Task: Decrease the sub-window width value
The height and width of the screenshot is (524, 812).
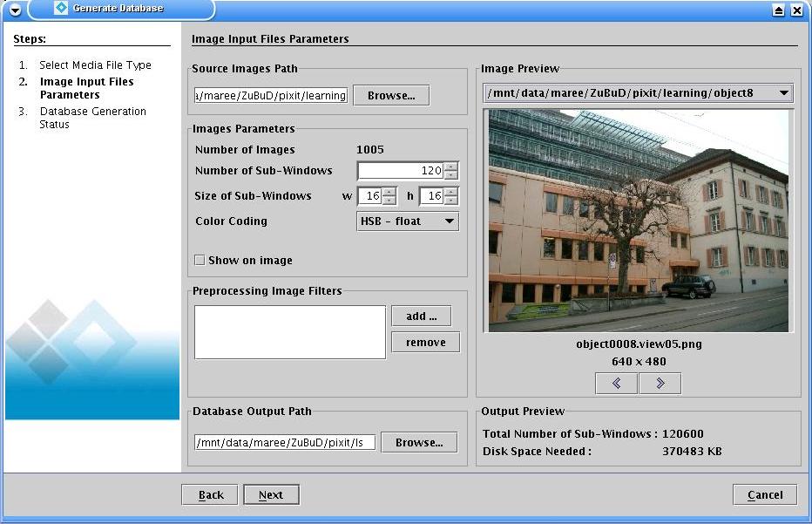Action: [x=389, y=201]
